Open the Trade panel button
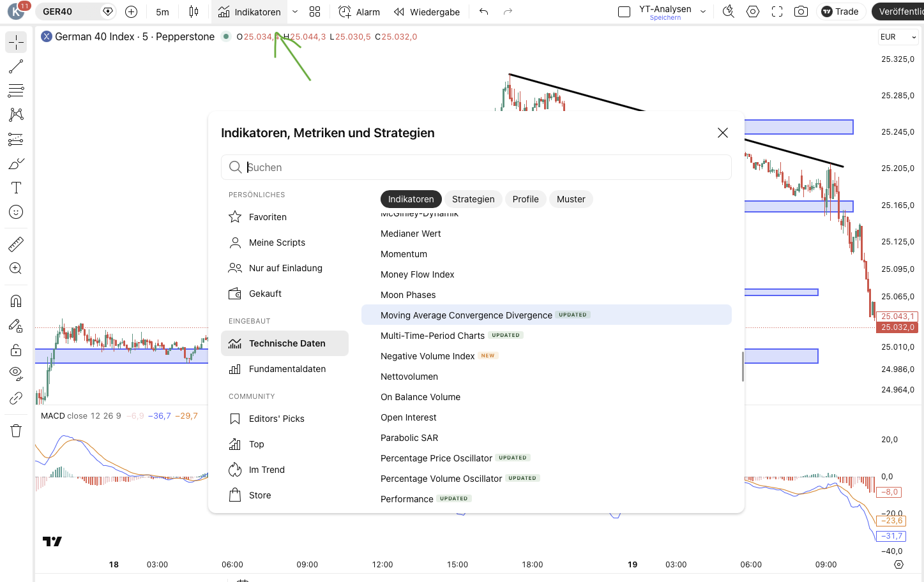Viewport: 924px width, 582px height. coord(840,11)
